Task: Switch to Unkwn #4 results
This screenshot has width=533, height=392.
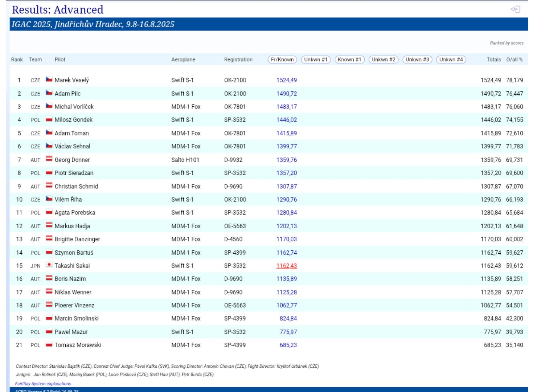Action: (451, 60)
